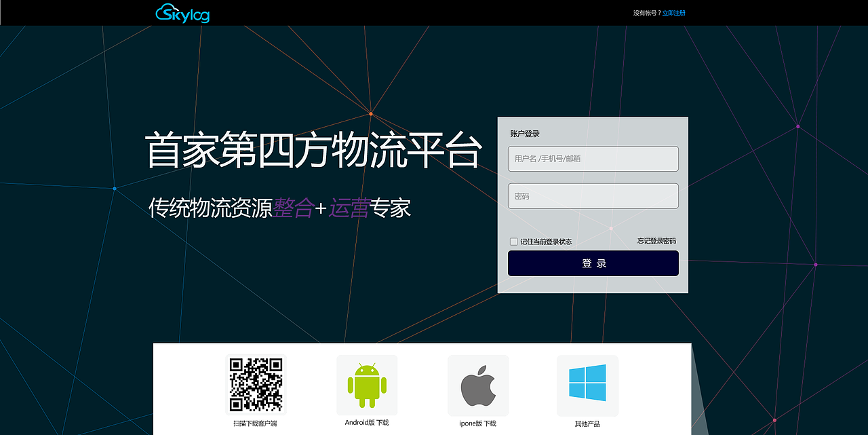Viewport: 868px width, 435px height.
Task: Click the QR code to download the client
Action: [255, 385]
